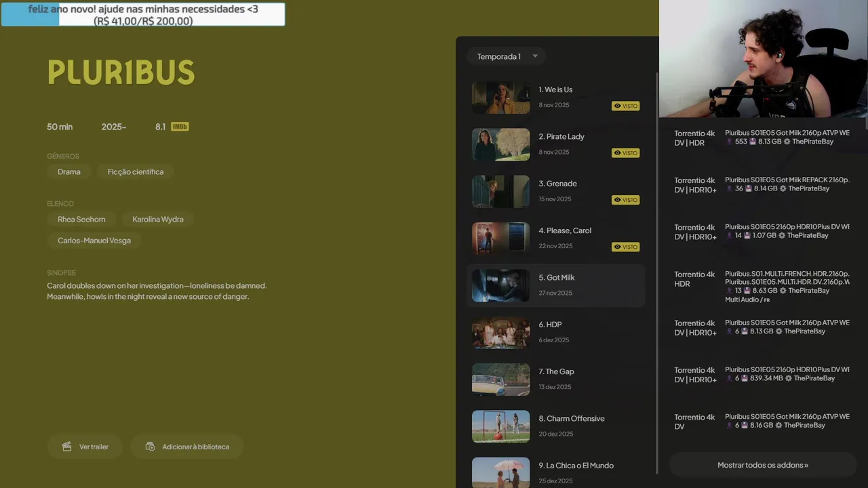
Task: Select episode title 7. The Gap
Action: click(x=556, y=371)
